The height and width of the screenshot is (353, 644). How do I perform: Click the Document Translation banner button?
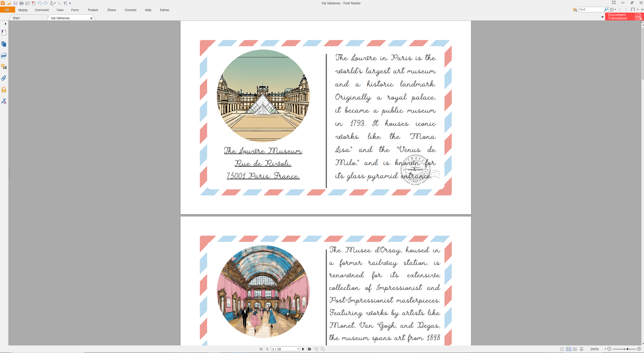(624, 16)
